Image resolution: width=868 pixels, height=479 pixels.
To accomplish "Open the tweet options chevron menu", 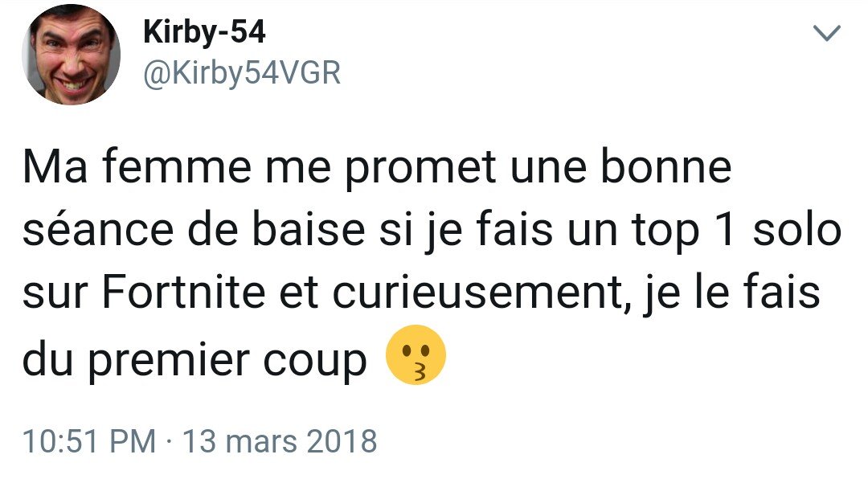I will (x=827, y=33).
